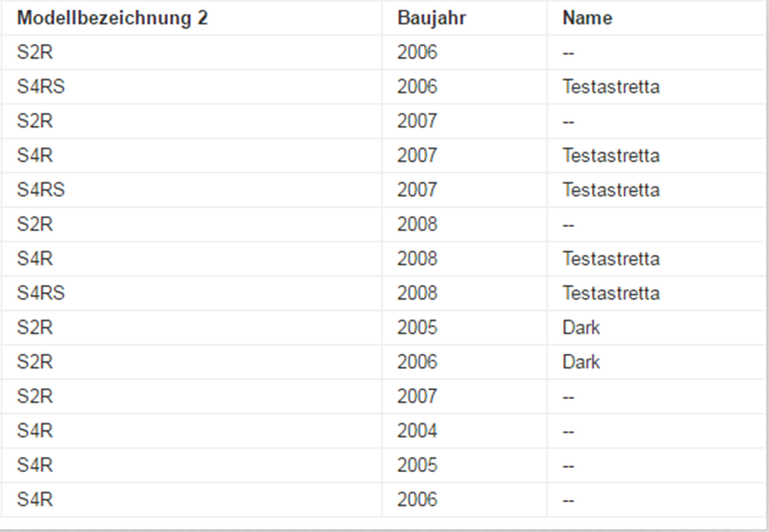Click the "Name" column header

pyautogui.click(x=587, y=18)
